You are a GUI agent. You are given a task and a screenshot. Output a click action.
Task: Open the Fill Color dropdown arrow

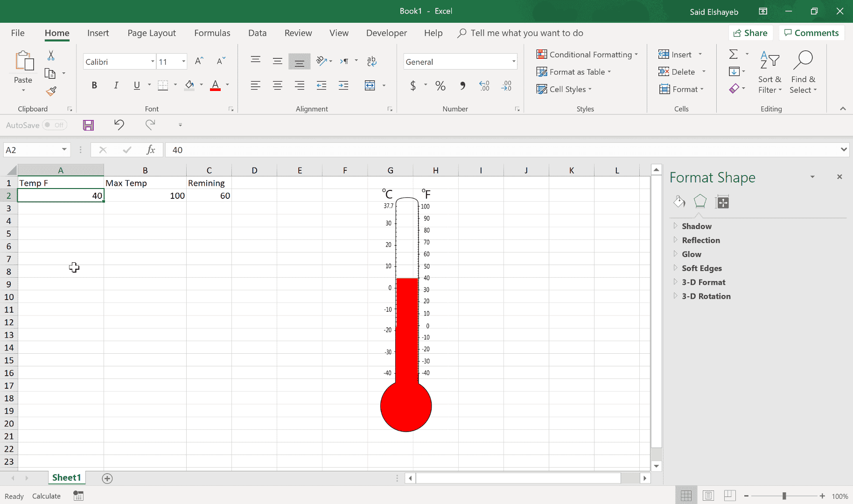pyautogui.click(x=202, y=85)
